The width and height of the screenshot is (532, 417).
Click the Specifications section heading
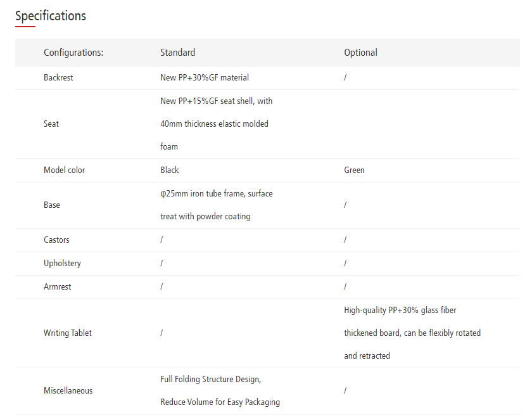coord(51,16)
